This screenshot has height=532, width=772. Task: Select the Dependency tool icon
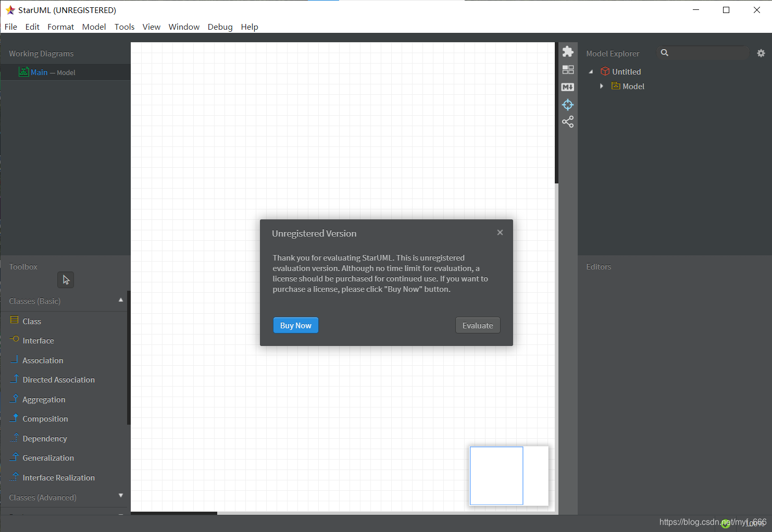pyautogui.click(x=15, y=437)
